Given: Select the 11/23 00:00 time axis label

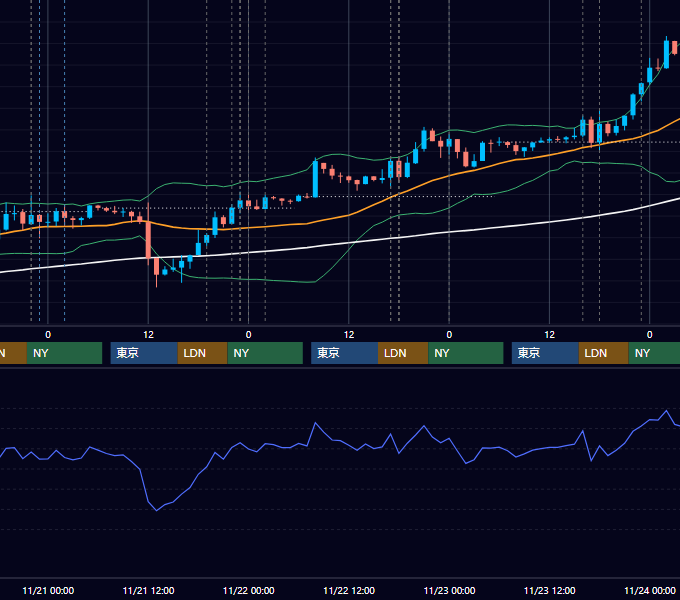Looking at the screenshot, I should point(449,590).
